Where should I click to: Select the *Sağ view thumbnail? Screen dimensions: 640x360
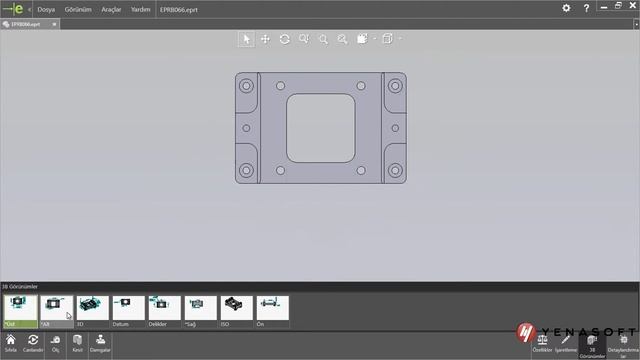pyautogui.click(x=200, y=311)
